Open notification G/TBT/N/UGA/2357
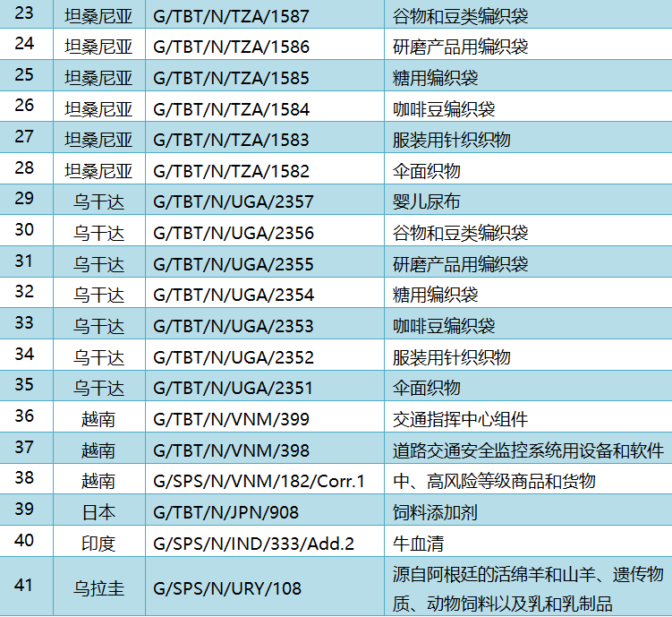 [x=234, y=201]
